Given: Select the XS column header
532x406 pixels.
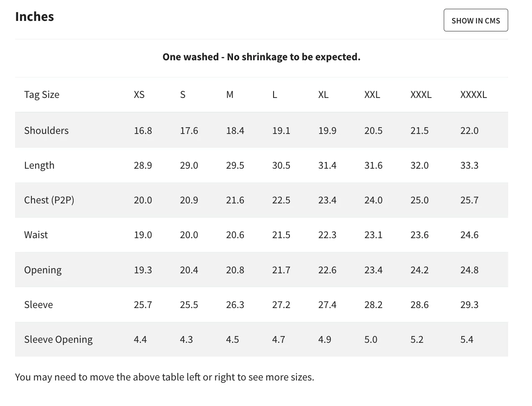Looking at the screenshot, I should point(139,95).
